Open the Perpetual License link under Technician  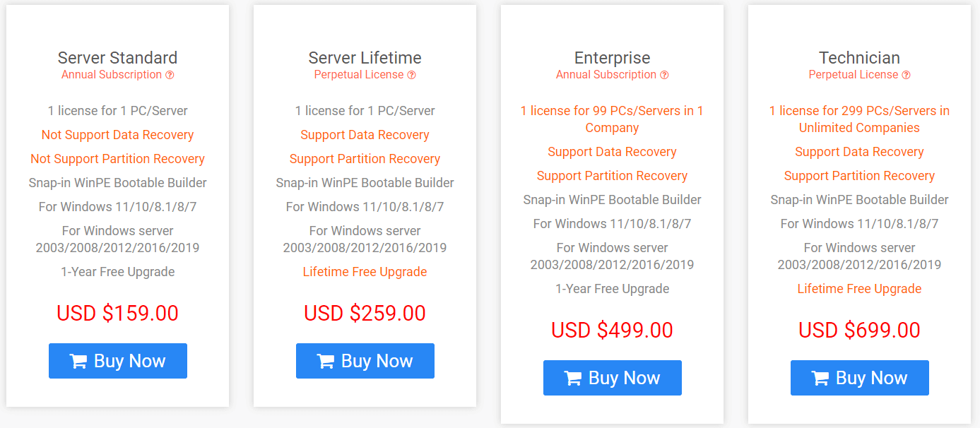[854, 75]
